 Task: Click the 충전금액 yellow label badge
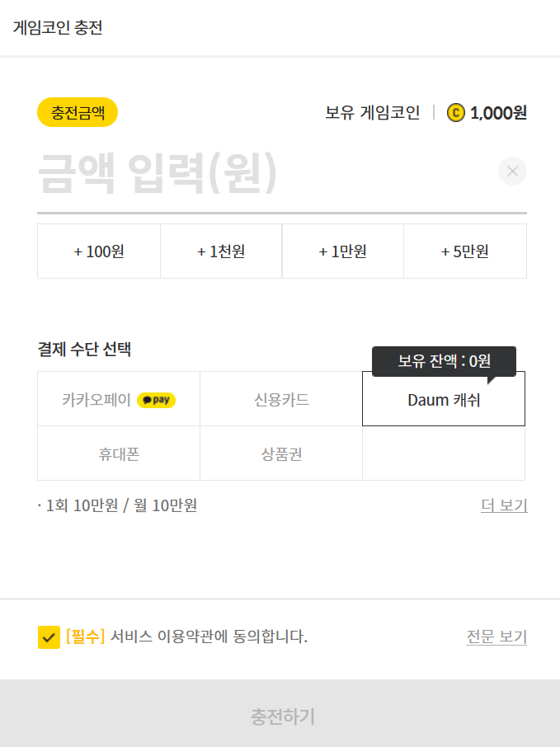78,112
